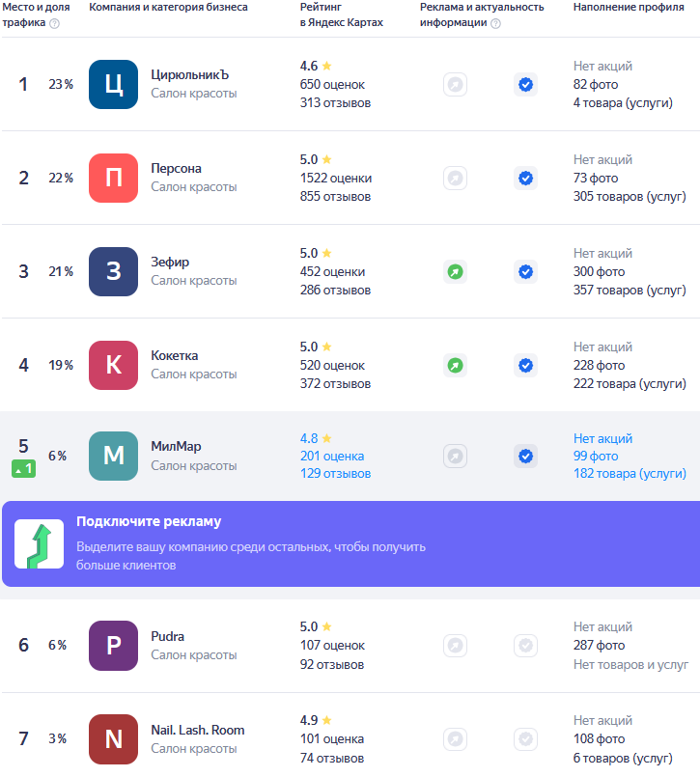This screenshot has height=777, width=700.
Task: Click the green advertising icon in Зефир row
Action: [455, 272]
